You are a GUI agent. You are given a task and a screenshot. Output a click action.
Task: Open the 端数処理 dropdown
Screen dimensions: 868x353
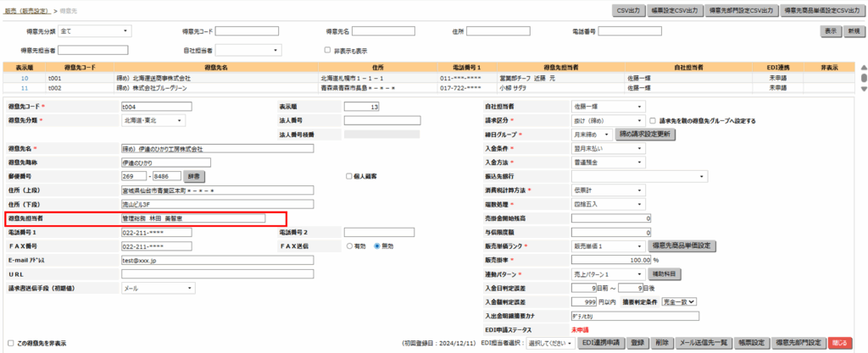pyautogui.click(x=608, y=203)
